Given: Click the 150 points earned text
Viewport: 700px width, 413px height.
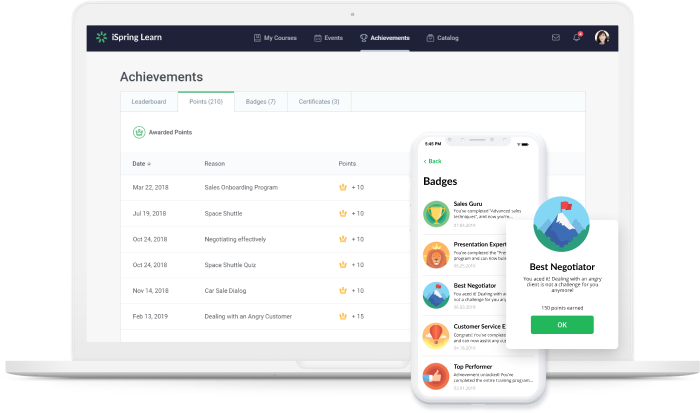Looking at the screenshot, I should 562,308.
